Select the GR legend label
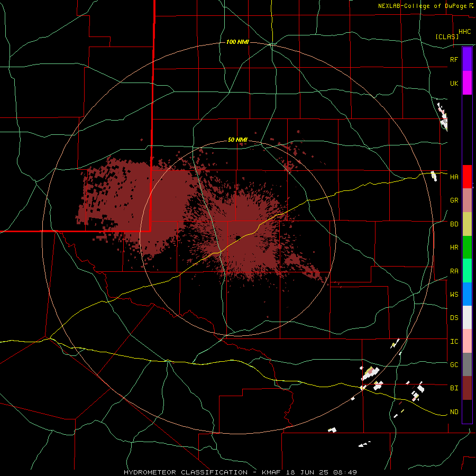Image resolution: width=476 pixels, height=476 pixels. pos(454,200)
